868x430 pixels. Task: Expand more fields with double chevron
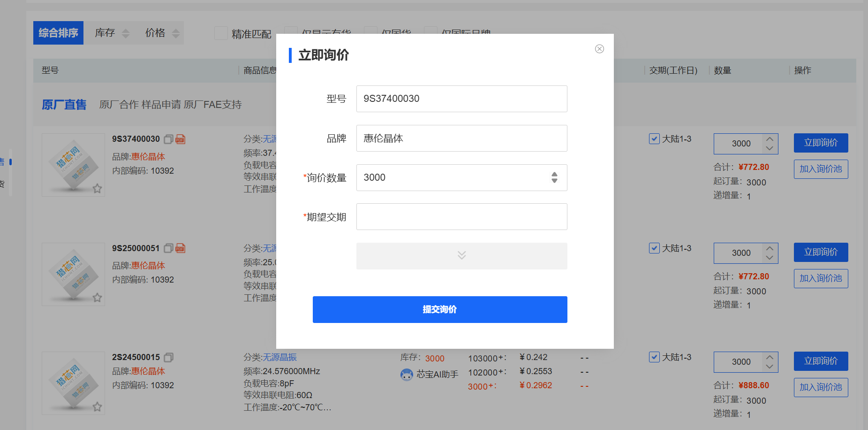pos(461,256)
